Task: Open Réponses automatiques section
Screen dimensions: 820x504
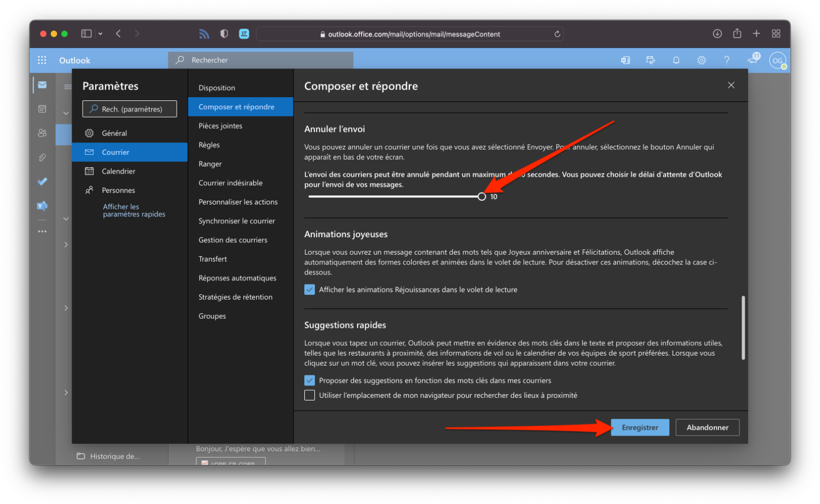Action: pyautogui.click(x=240, y=278)
